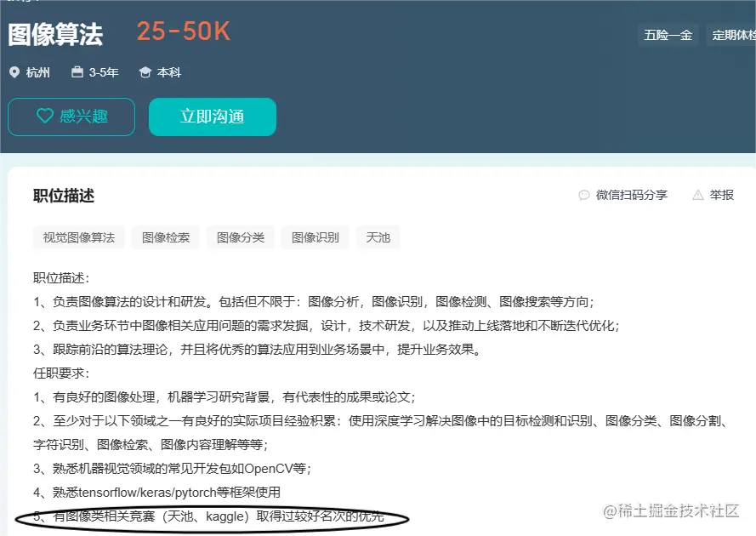756x536 pixels.
Task: Click the chat bubble icon for 微信扫码分享
Action: tap(584, 195)
